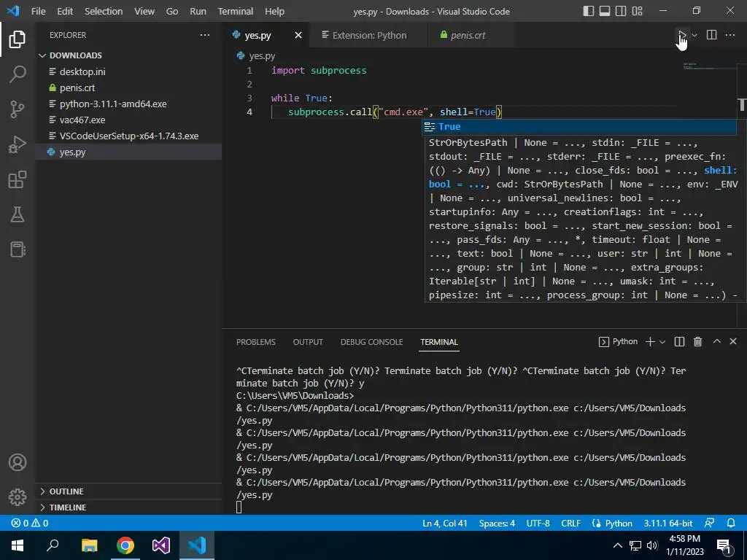The width and height of the screenshot is (747, 560).
Task: Switch to the Extension: Python tab
Action: coord(368,35)
